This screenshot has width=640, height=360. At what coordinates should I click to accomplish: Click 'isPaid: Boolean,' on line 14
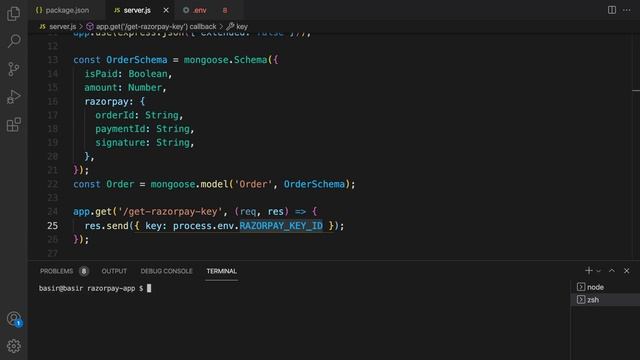[x=128, y=74]
